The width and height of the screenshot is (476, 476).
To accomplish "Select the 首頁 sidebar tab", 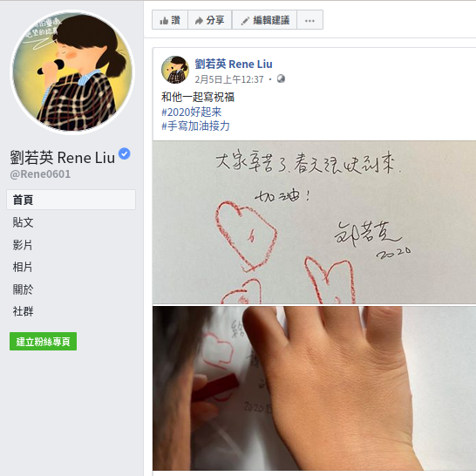I will 71,200.
